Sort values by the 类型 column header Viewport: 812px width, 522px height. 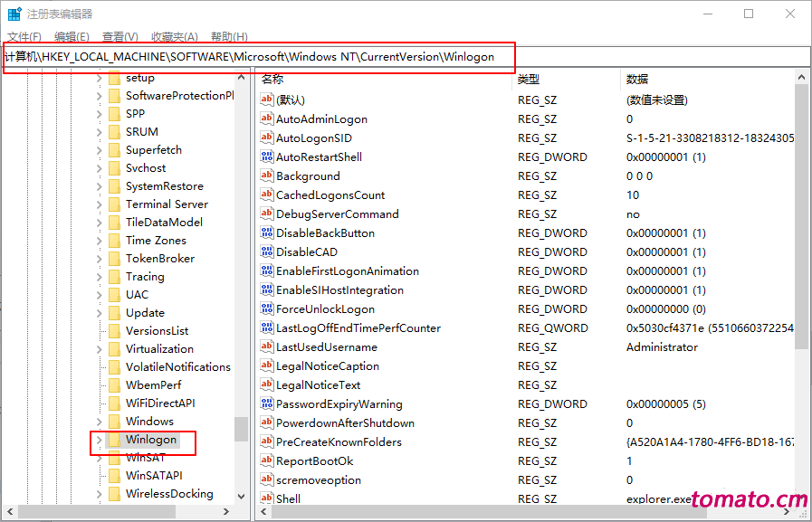point(566,79)
